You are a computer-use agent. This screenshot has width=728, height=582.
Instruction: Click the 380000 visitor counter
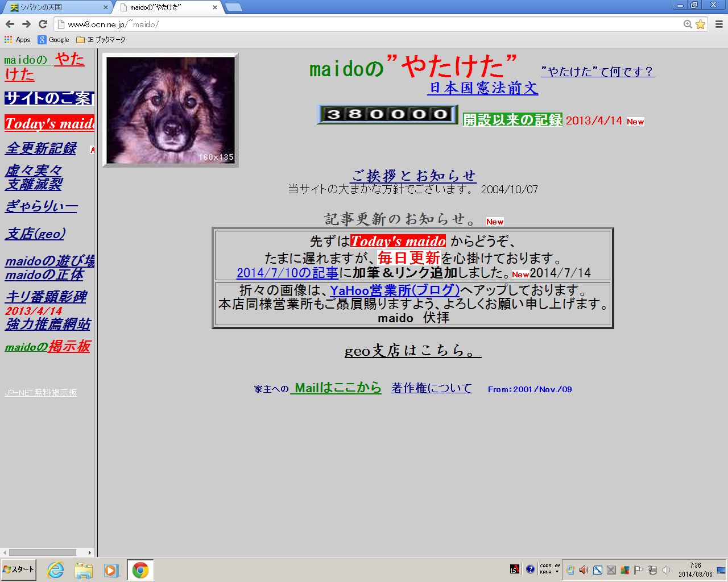(x=387, y=114)
